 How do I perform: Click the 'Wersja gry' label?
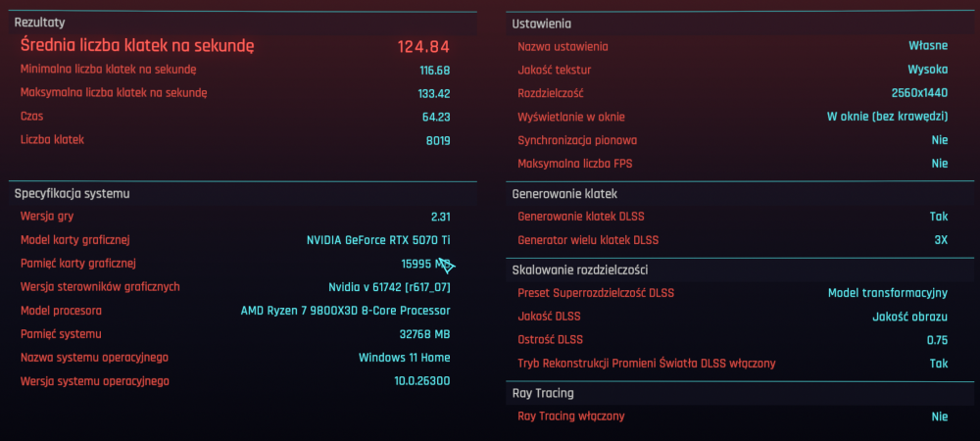pyautogui.click(x=47, y=217)
